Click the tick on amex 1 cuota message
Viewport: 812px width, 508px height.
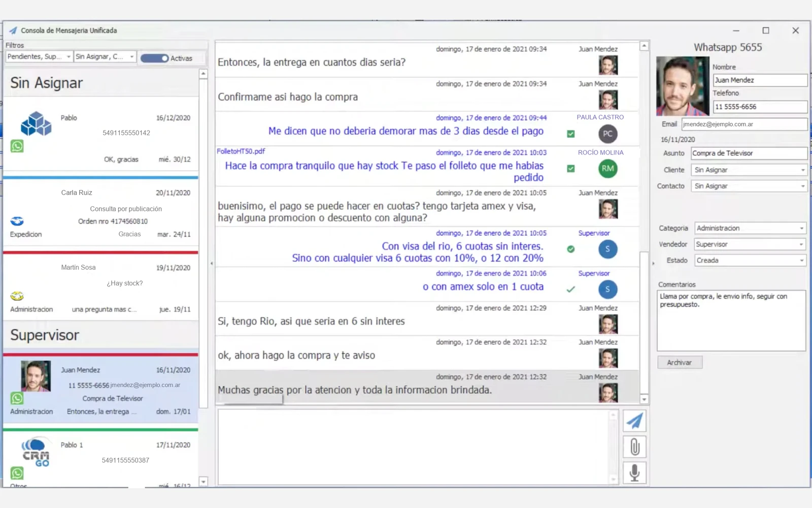pyautogui.click(x=571, y=290)
